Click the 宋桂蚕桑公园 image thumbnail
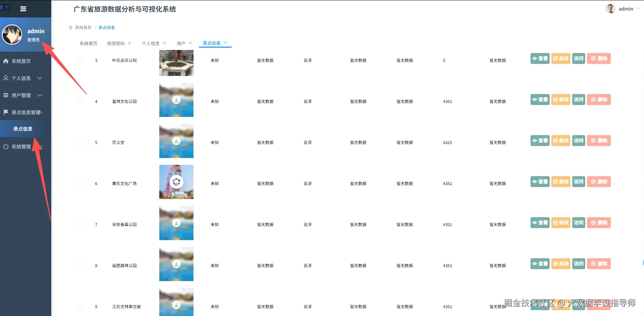 coord(176,223)
